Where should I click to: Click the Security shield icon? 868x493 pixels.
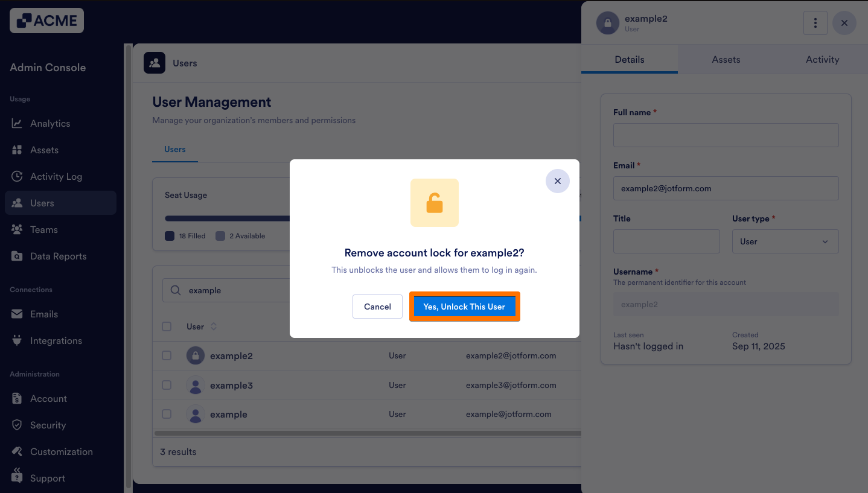17,425
